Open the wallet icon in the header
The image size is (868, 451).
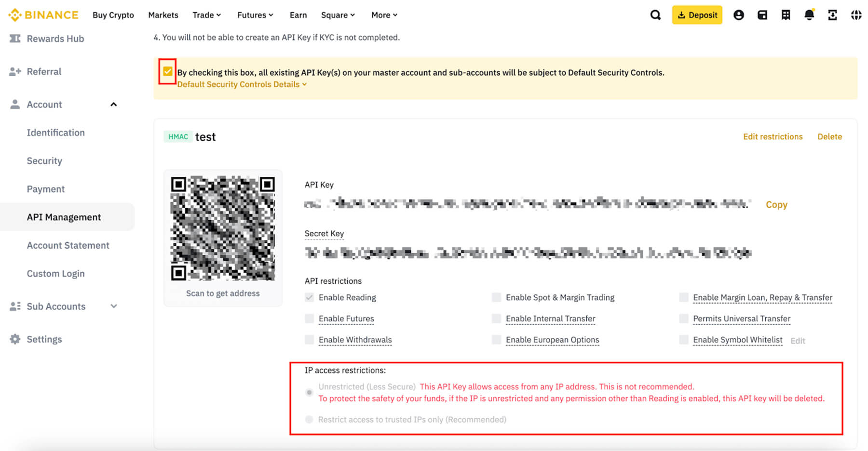(x=762, y=15)
